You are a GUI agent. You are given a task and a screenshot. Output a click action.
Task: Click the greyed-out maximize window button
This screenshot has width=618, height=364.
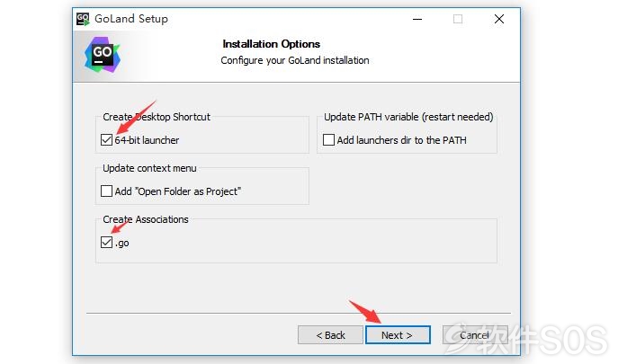pos(458,19)
